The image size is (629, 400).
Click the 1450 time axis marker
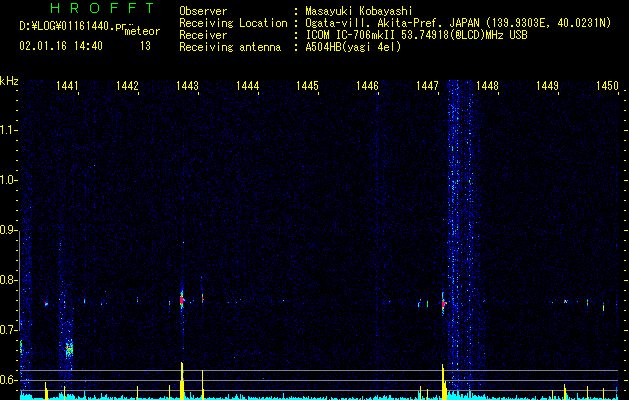[x=607, y=86]
